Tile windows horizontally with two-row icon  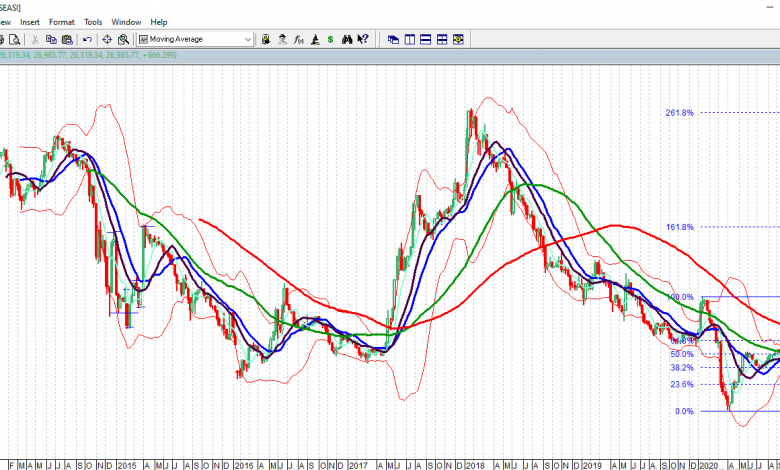425,40
